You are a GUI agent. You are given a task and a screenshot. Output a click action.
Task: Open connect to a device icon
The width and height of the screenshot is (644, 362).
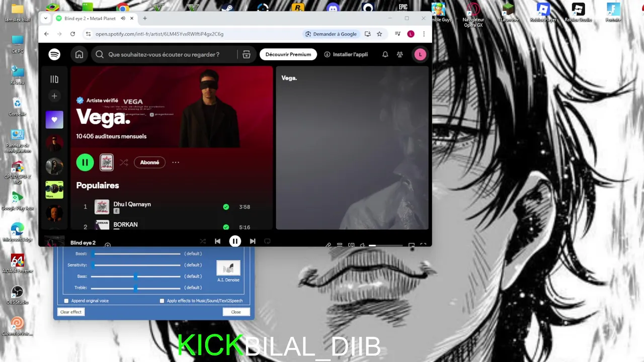click(351, 245)
